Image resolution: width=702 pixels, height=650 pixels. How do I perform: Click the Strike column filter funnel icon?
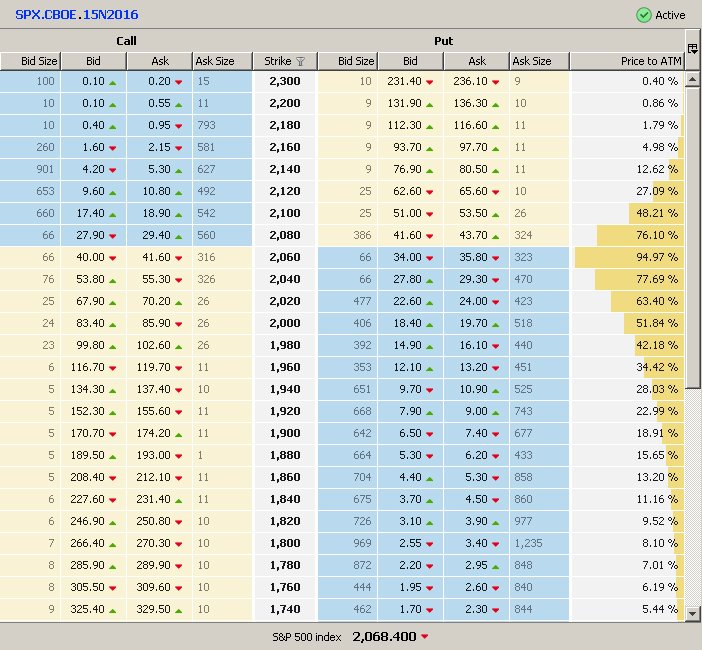(300, 61)
